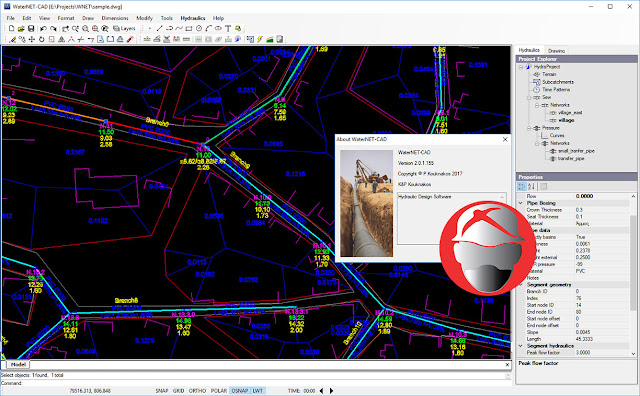Image resolution: width=640 pixels, height=396 pixels.
Task: Toggle LWT lineweight display
Action: tap(258, 391)
